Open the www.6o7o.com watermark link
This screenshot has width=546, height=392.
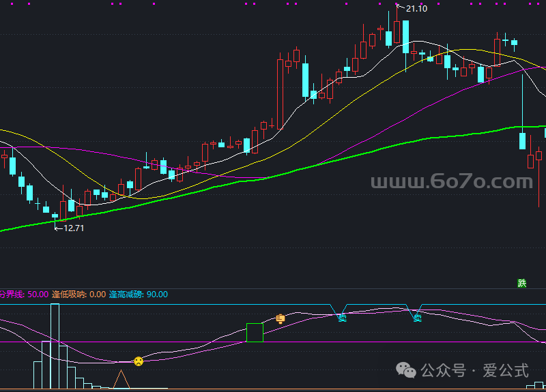click(x=451, y=182)
